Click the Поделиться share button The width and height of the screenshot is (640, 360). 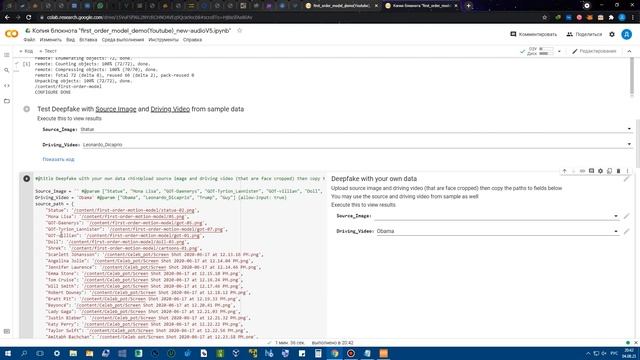pyautogui.click(x=584, y=34)
